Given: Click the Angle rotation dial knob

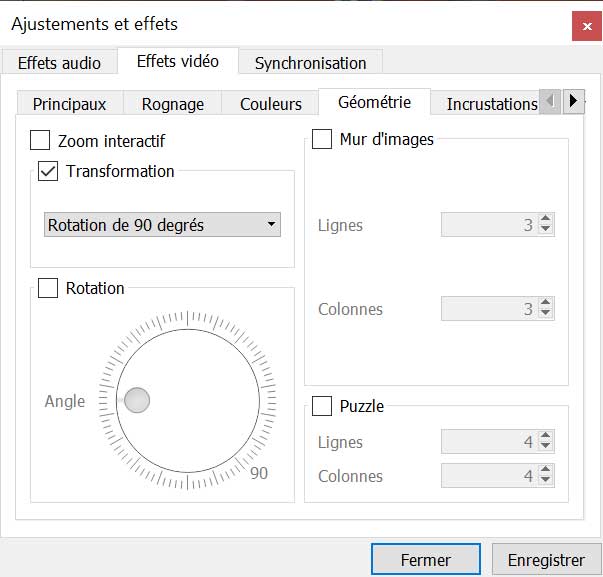Looking at the screenshot, I should click(x=137, y=401).
